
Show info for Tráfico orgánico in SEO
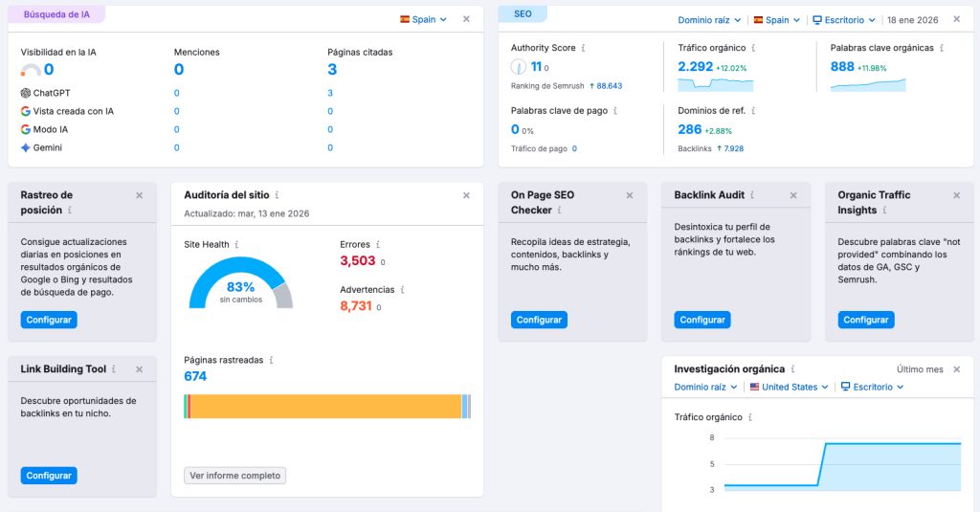tap(753, 48)
